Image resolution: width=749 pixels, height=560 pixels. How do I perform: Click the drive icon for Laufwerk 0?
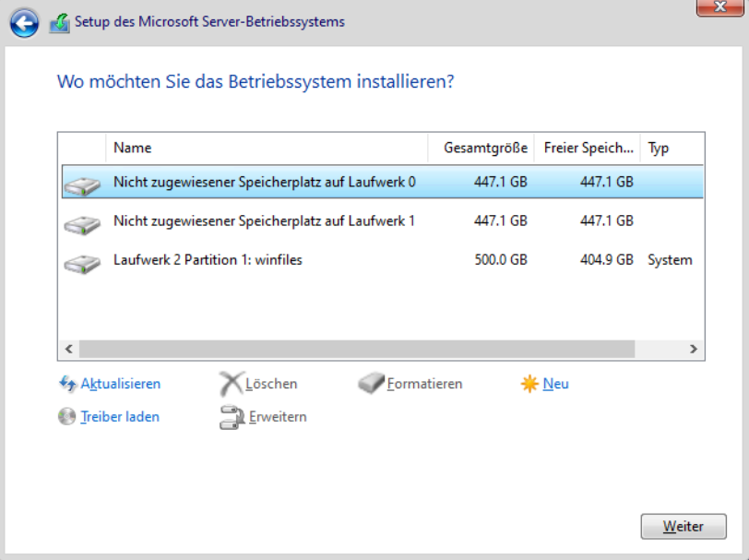tap(82, 185)
